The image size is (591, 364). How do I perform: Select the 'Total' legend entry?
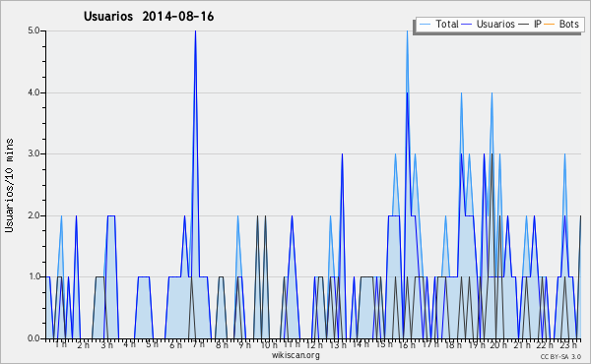446,24
